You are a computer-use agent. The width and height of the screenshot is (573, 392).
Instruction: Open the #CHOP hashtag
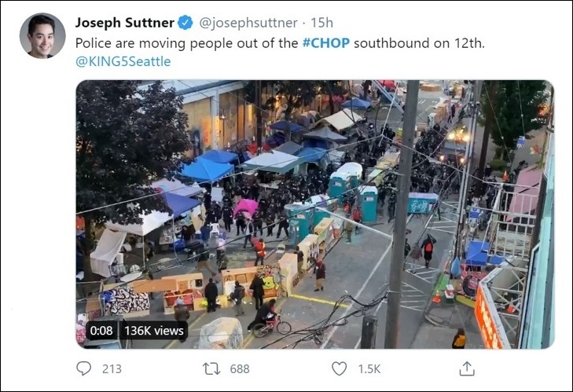click(x=326, y=43)
